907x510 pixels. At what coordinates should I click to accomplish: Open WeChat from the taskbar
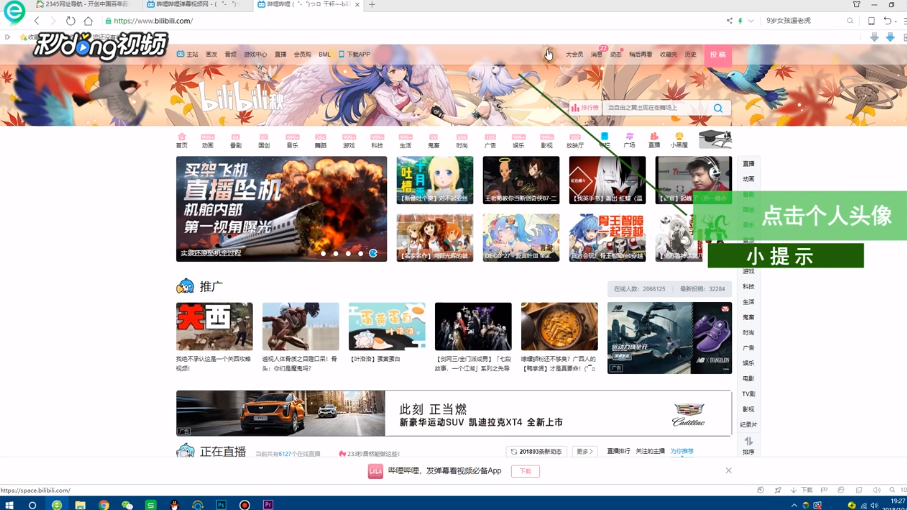pyautogui.click(x=127, y=505)
